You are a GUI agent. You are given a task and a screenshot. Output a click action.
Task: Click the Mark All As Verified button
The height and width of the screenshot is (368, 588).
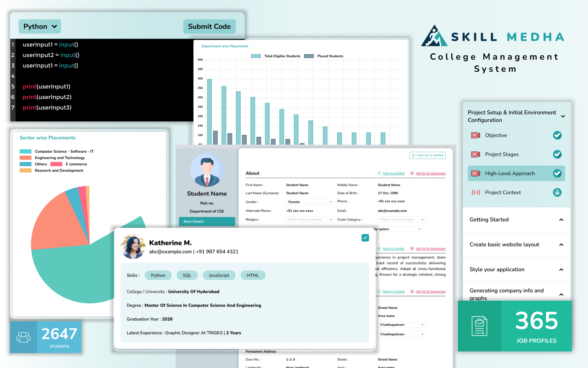pos(427,155)
